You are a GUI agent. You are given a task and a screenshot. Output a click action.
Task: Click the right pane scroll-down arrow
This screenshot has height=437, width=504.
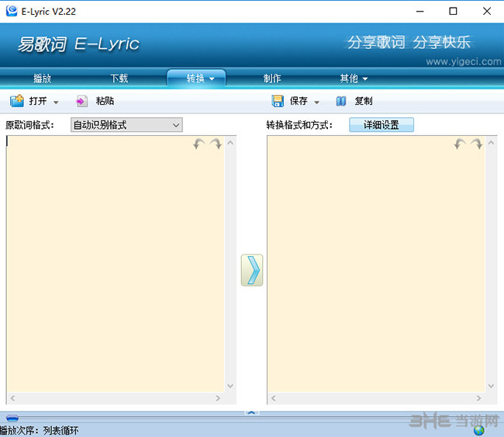coord(491,386)
